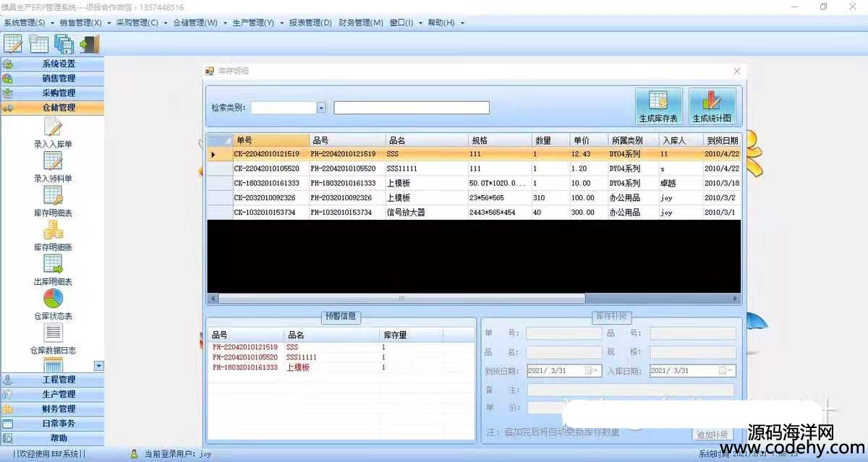Sort by 数量 column header
The height and width of the screenshot is (462, 868).
click(550, 140)
